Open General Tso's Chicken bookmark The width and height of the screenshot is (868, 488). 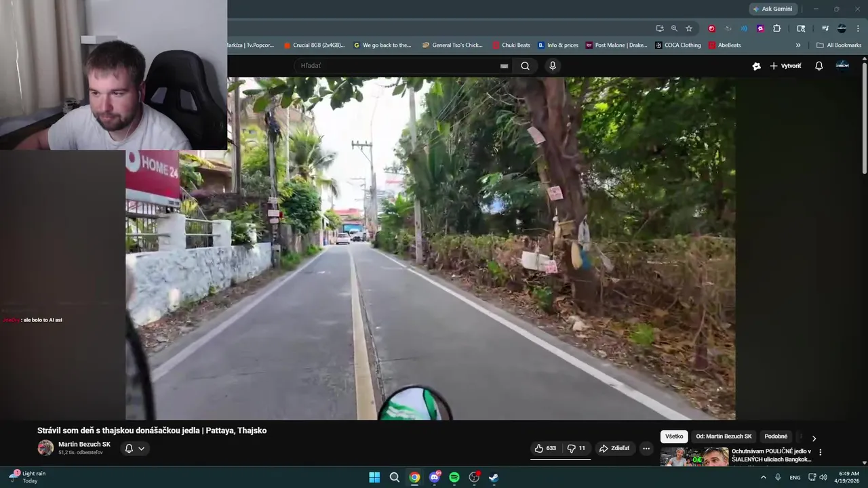pos(452,45)
